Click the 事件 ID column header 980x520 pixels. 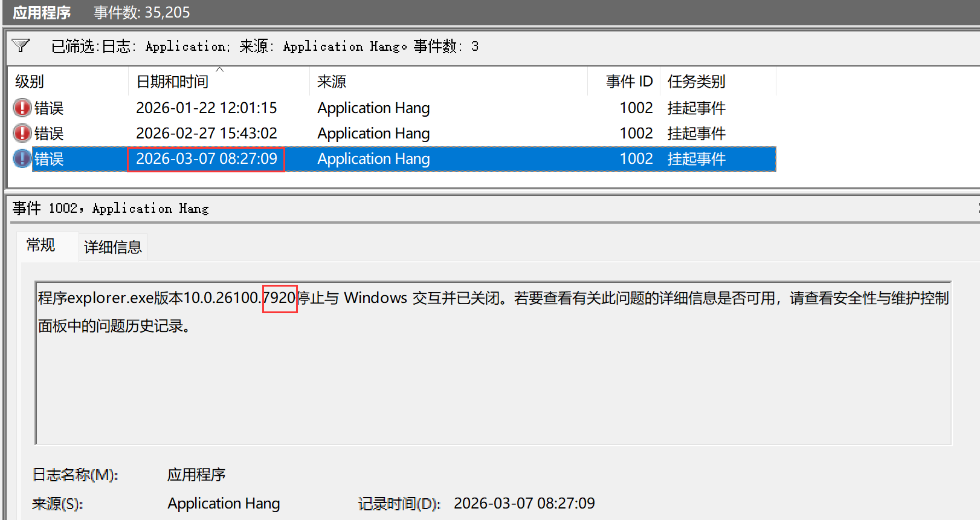629,82
